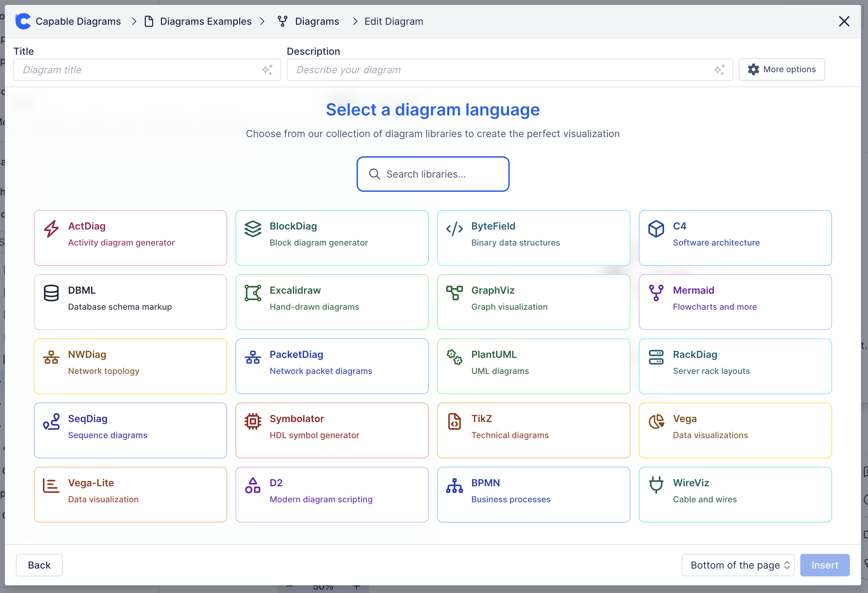Go to Diagrams breadcrumb
868x593 pixels.
pos(317,21)
